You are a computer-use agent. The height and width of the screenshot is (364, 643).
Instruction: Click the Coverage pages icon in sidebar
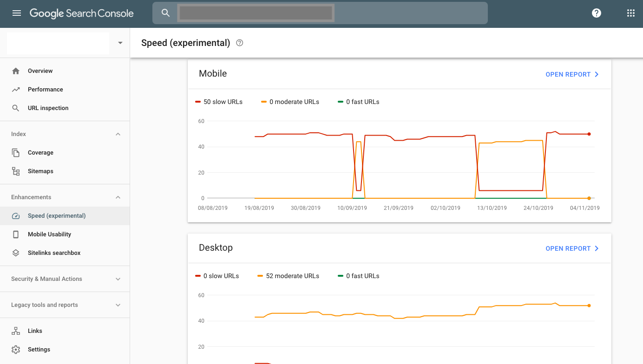coord(16,153)
